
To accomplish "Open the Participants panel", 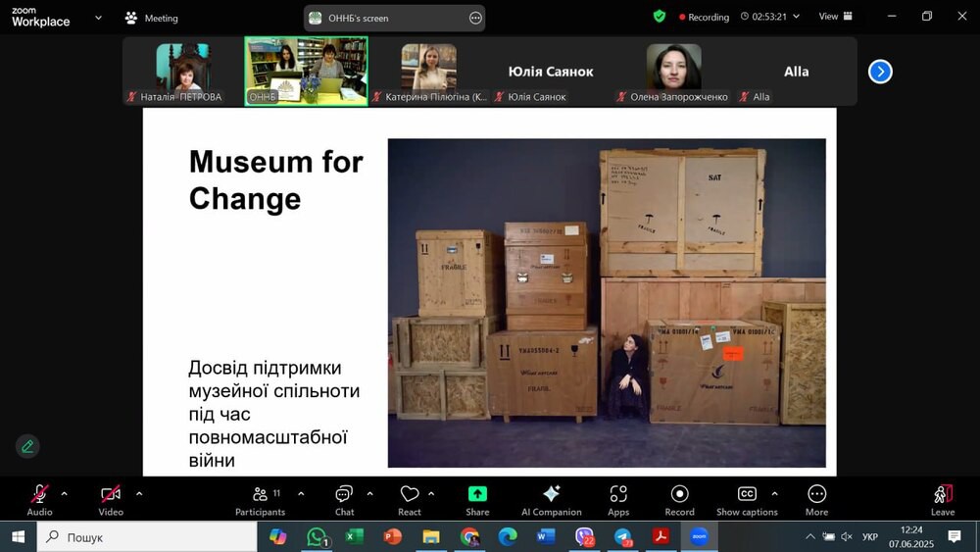I will [260, 498].
